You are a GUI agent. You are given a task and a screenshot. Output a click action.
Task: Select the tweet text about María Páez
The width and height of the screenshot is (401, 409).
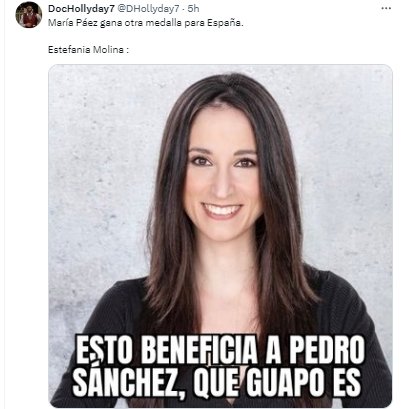[146, 23]
